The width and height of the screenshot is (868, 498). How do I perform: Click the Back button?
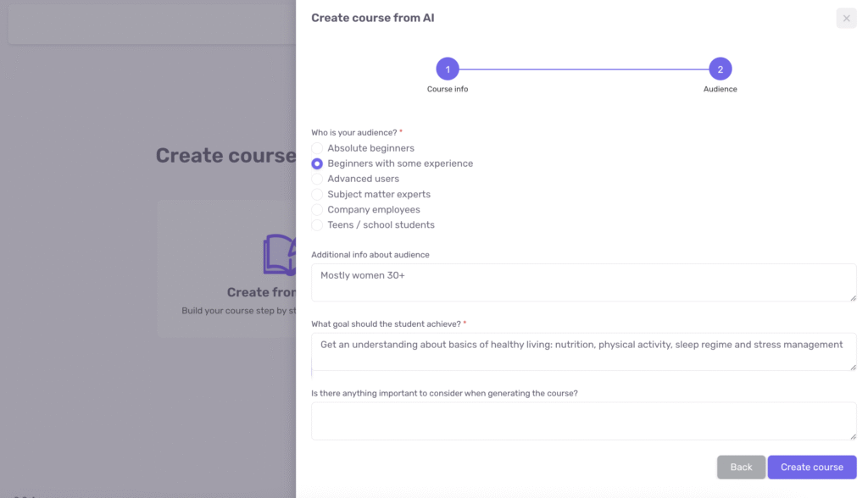(741, 467)
